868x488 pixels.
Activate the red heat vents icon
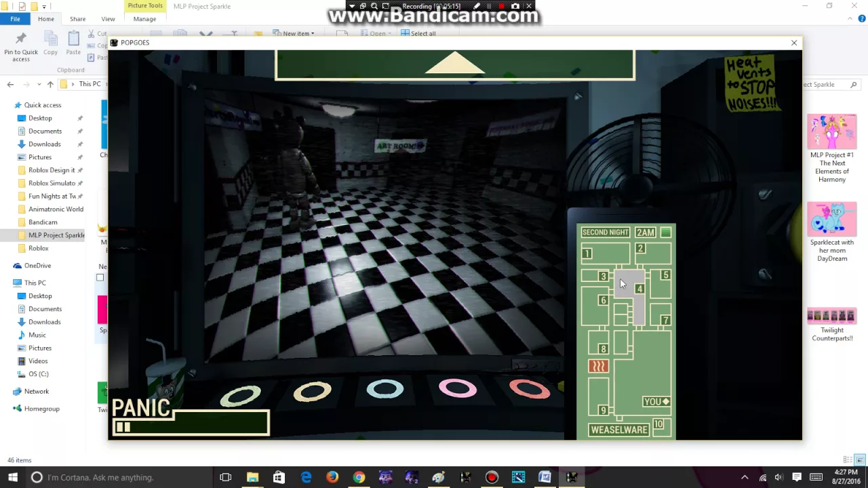point(598,366)
